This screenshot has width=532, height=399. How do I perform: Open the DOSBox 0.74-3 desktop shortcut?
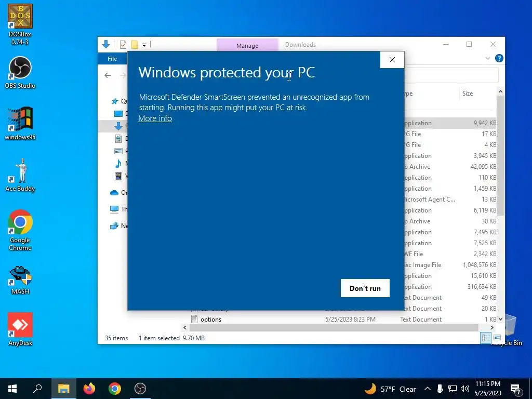(20, 24)
